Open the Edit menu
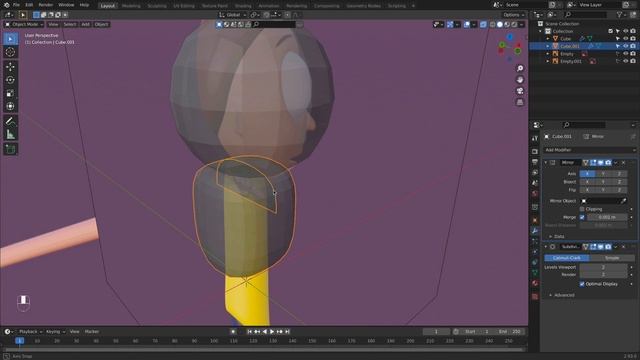The height and width of the screenshot is (360, 640). pos(29,5)
